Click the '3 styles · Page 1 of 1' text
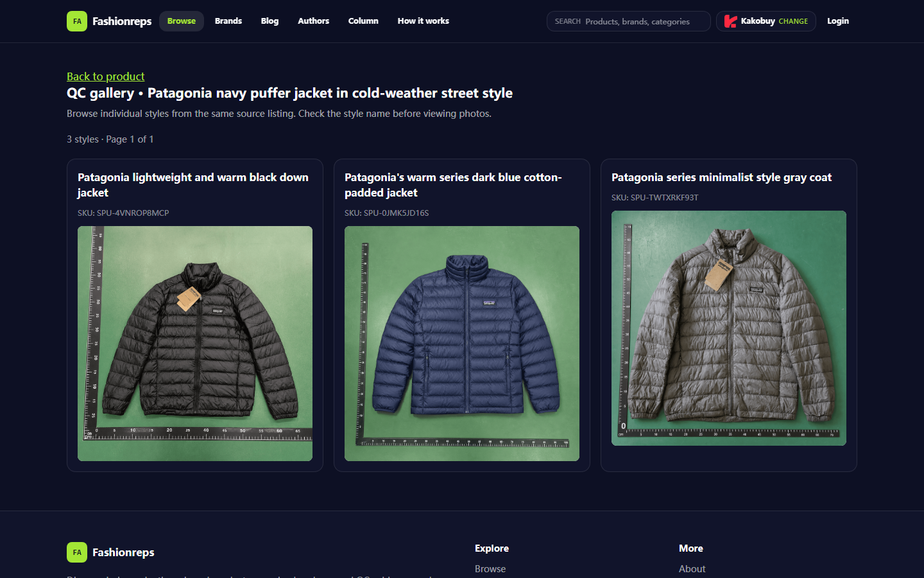Viewport: 924px width, 578px height. [110, 139]
